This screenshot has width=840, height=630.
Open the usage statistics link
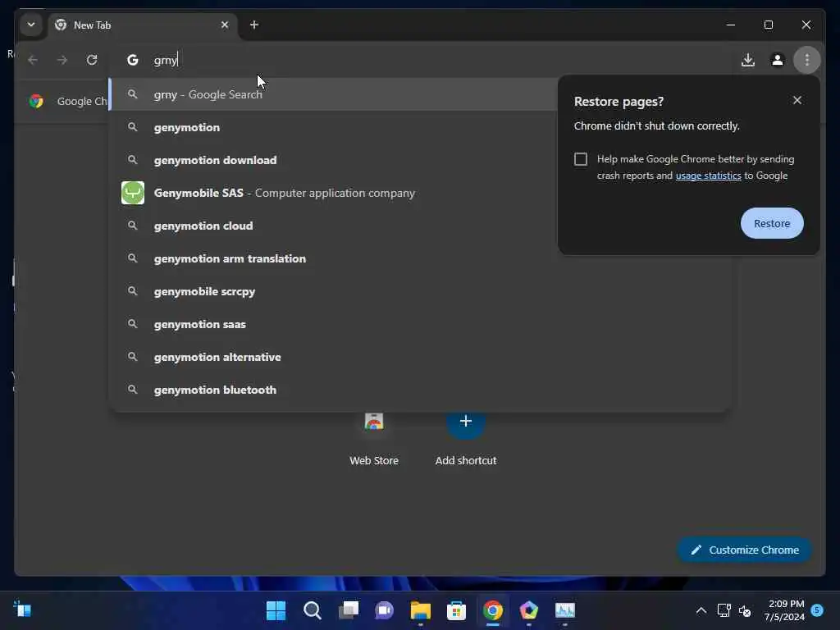pos(708,176)
